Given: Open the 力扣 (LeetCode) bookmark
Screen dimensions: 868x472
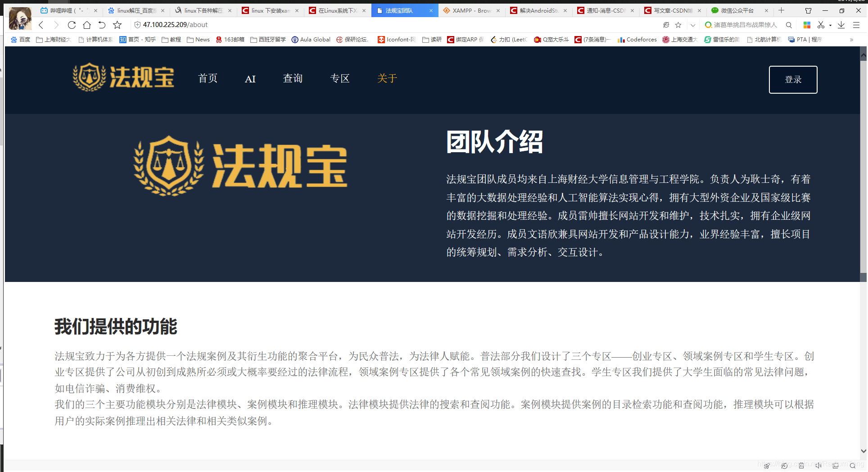Looking at the screenshot, I should [508, 39].
